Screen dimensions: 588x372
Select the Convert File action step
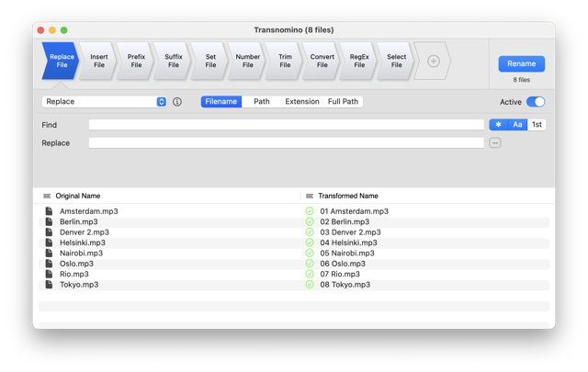point(322,61)
